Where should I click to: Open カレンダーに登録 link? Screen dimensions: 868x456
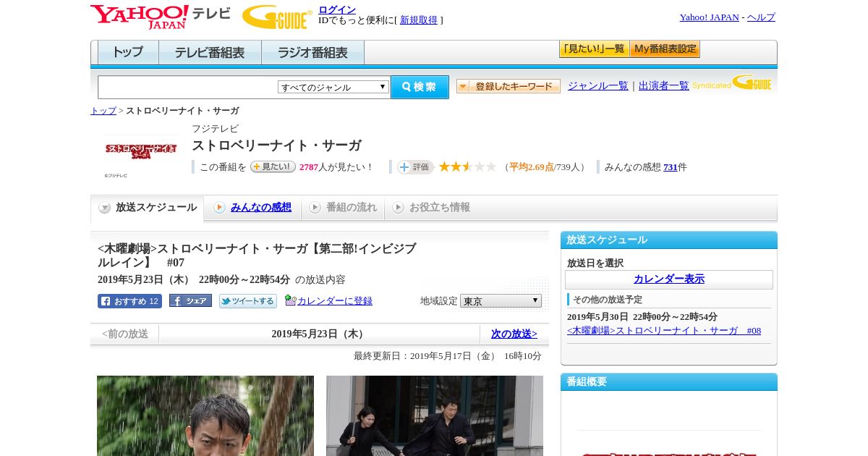click(335, 300)
